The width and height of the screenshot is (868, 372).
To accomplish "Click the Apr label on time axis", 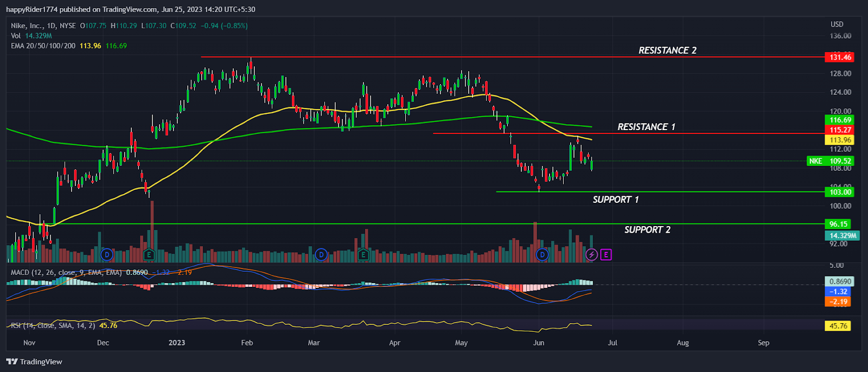I will (394, 343).
